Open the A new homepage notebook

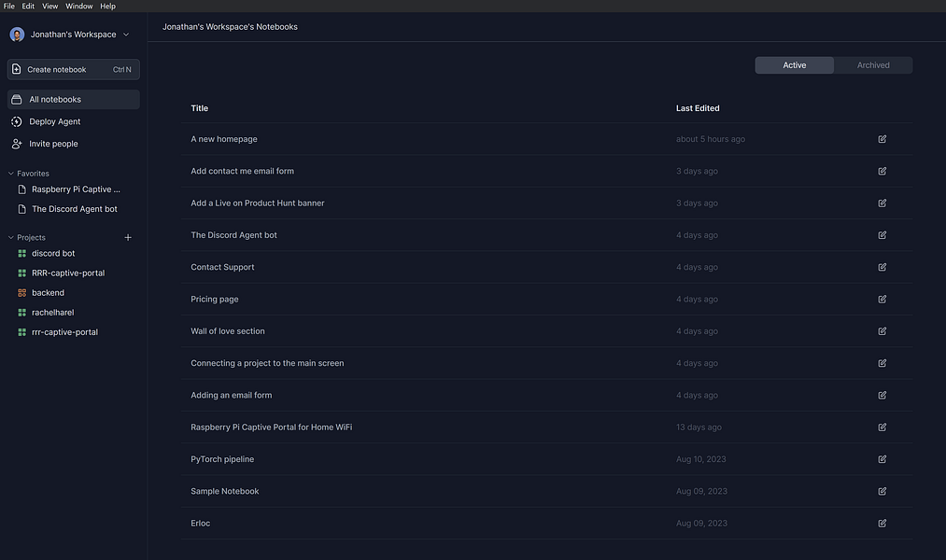[224, 139]
